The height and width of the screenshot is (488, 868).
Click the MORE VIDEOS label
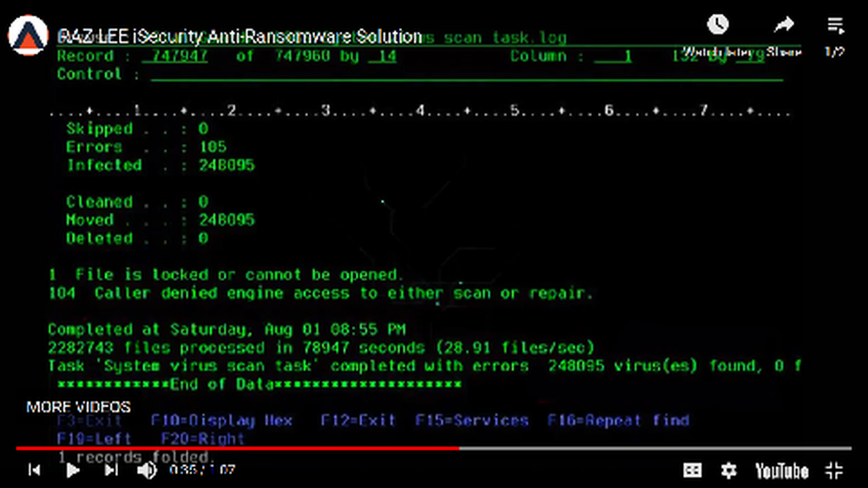(79, 407)
